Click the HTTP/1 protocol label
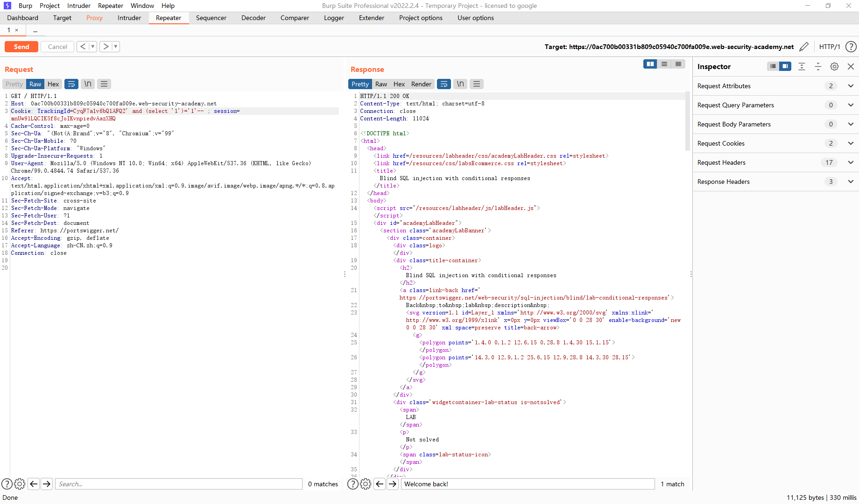Viewport: 859px width, 504px height. click(830, 47)
